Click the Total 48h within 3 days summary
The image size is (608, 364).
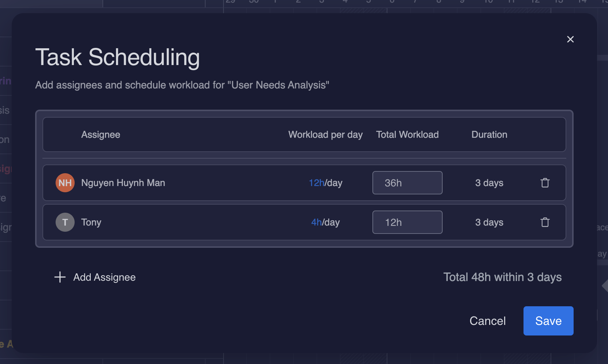(502, 277)
